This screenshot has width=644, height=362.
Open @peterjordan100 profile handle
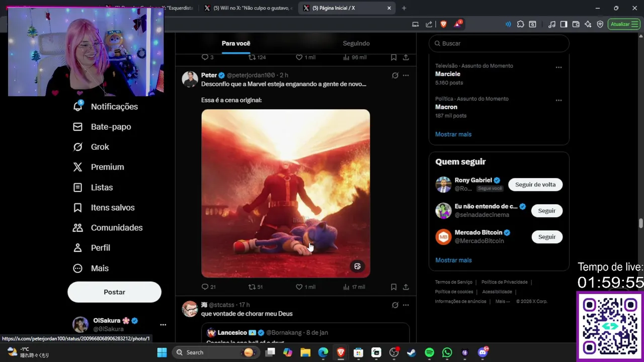tap(251, 75)
